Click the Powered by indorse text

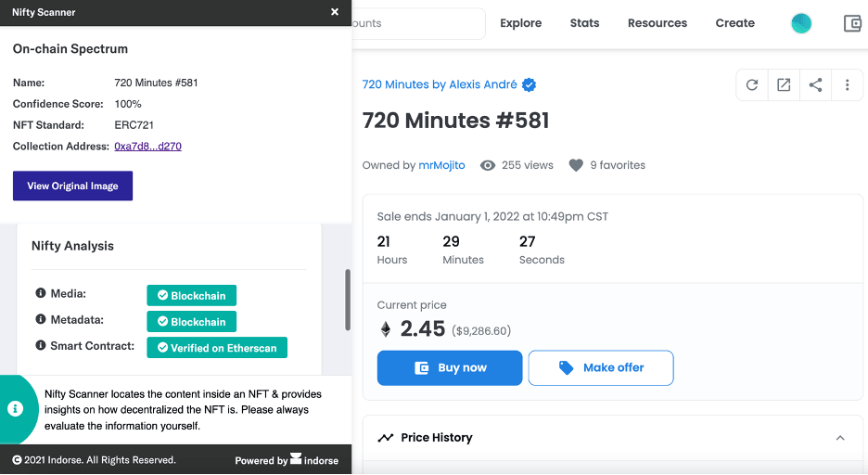[x=287, y=459]
